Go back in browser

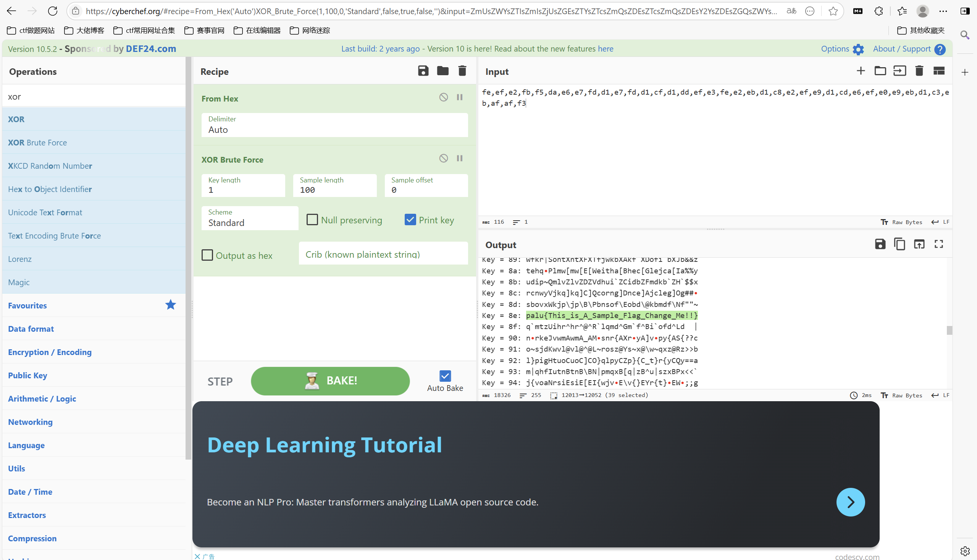[x=11, y=11]
